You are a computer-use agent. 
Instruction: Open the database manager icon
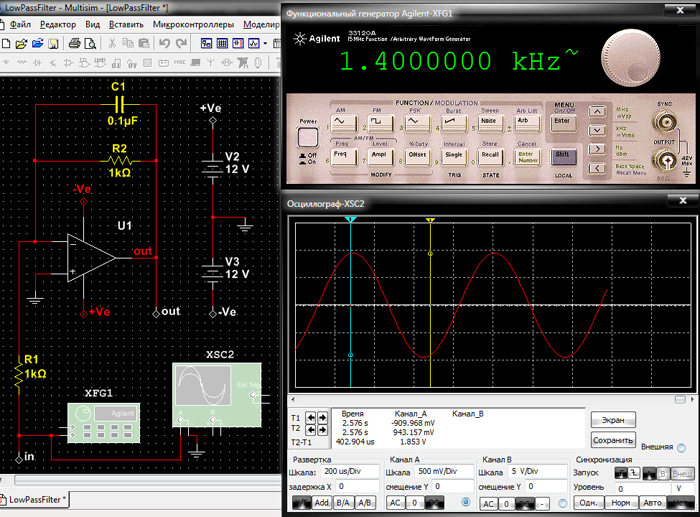click(238, 43)
